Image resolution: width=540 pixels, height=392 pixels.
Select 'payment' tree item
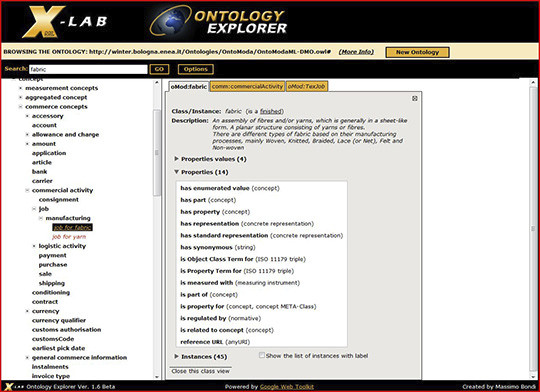tap(52, 256)
